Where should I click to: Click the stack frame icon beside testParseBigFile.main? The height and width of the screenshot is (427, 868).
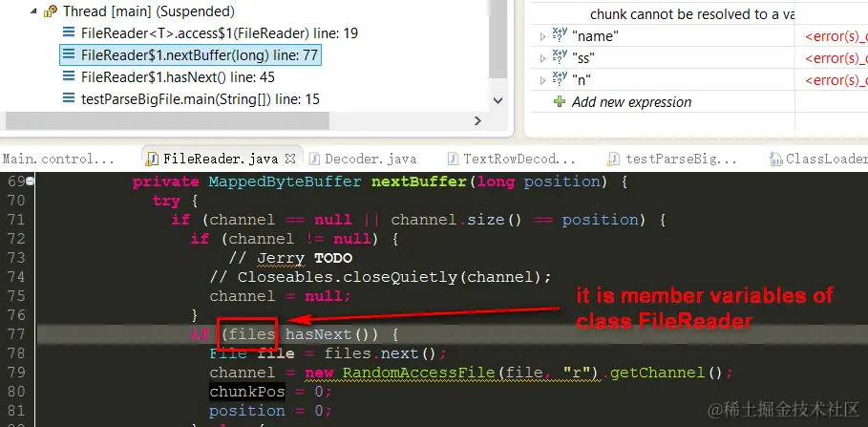point(69,99)
